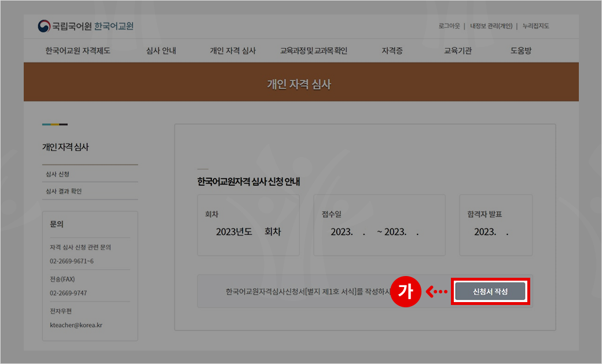Select 심사 결과 확인 in the sidebar
Screen dimensions: 602x364
pos(64,191)
